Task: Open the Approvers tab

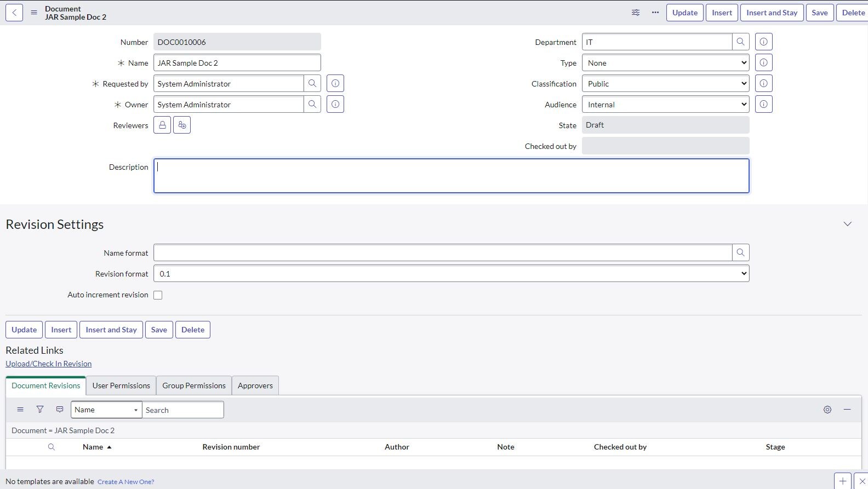Action: 255,386
